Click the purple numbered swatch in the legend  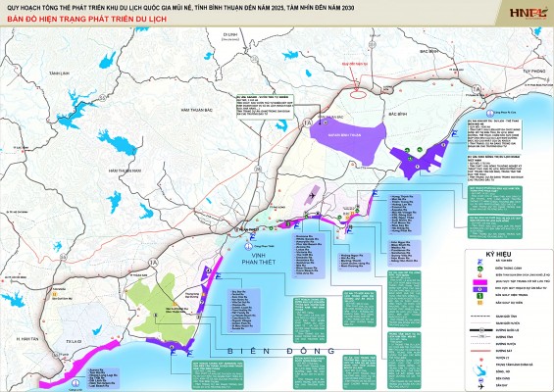(480, 289)
